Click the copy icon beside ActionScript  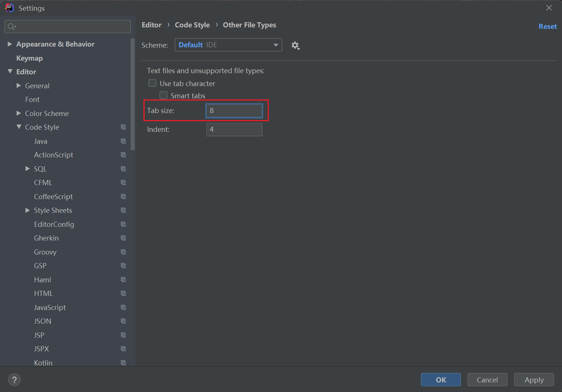click(123, 155)
